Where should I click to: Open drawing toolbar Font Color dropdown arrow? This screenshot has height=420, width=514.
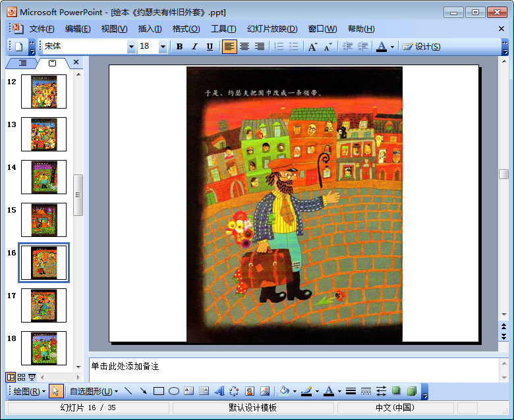click(x=339, y=391)
